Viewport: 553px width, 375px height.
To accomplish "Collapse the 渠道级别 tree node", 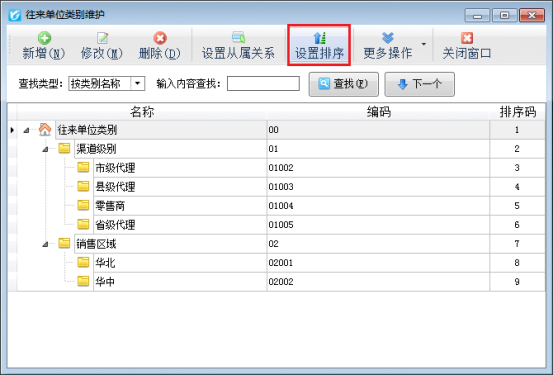I will coord(45,150).
